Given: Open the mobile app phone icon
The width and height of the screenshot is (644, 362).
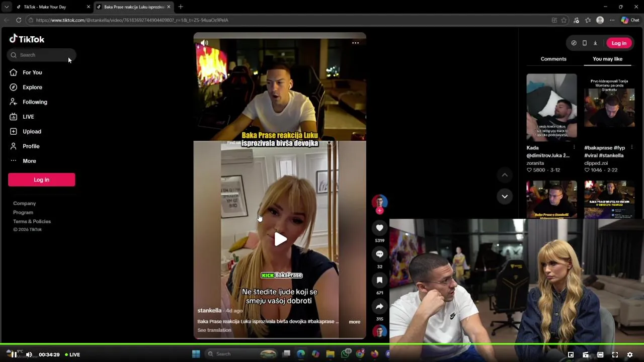Looking at the screenshot, I should 584,43.
